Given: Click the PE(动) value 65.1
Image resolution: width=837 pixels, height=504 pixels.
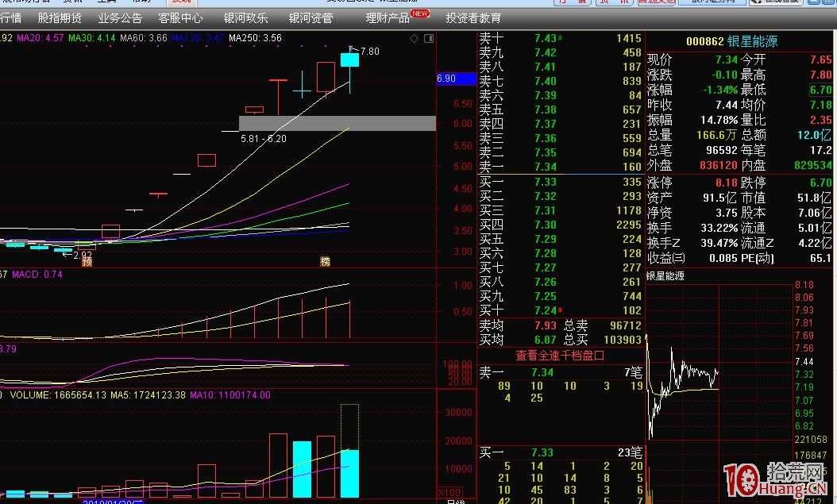Looking at the screenshot, I should point(821,258).
